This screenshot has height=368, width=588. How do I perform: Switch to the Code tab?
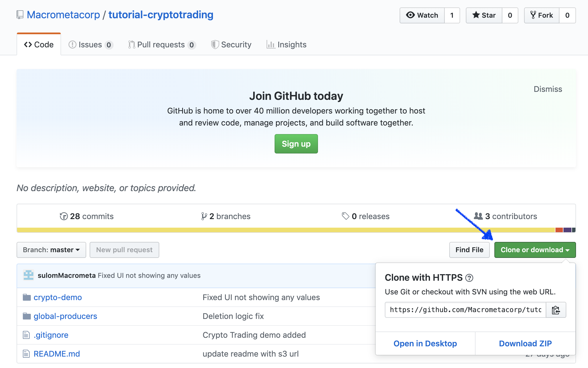(39, 45)
